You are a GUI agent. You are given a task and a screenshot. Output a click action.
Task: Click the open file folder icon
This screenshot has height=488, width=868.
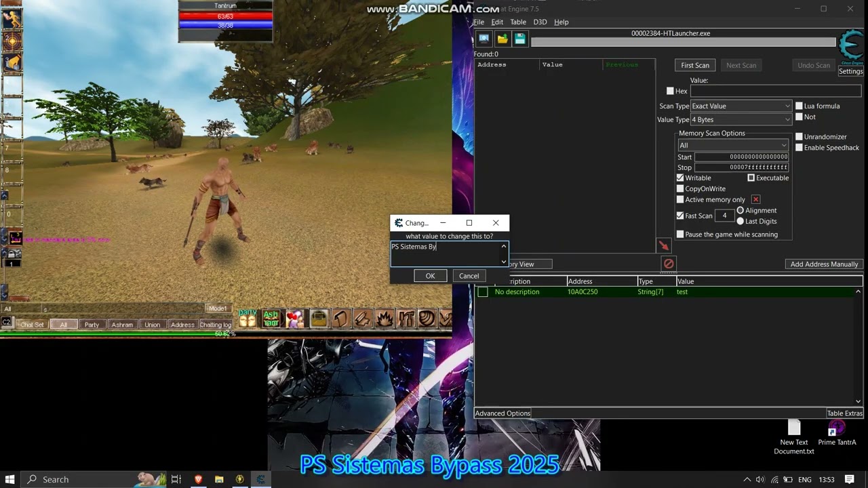pyautogui.click(x=502, y=39)
